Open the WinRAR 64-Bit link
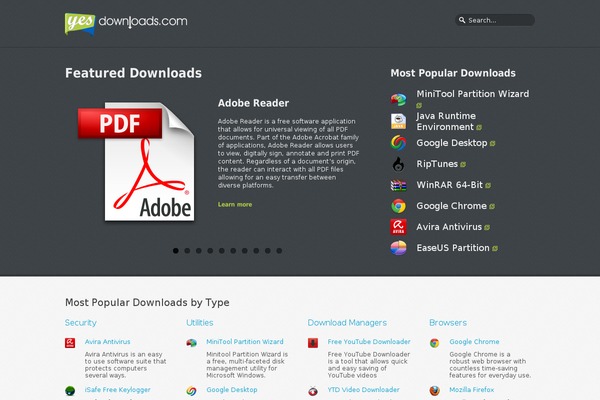 tap(450, 185)
